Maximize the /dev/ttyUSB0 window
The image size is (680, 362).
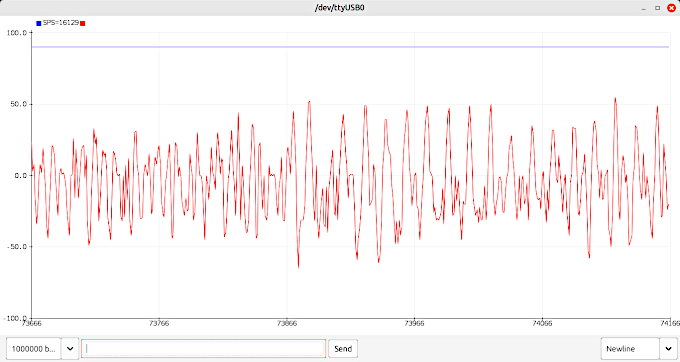657,8
